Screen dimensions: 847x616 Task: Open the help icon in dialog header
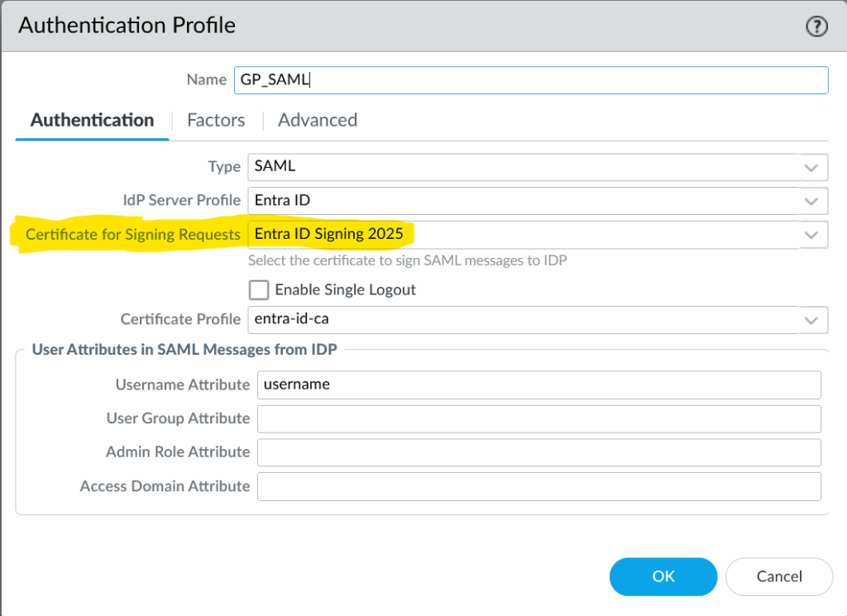(x=816, y=26)
